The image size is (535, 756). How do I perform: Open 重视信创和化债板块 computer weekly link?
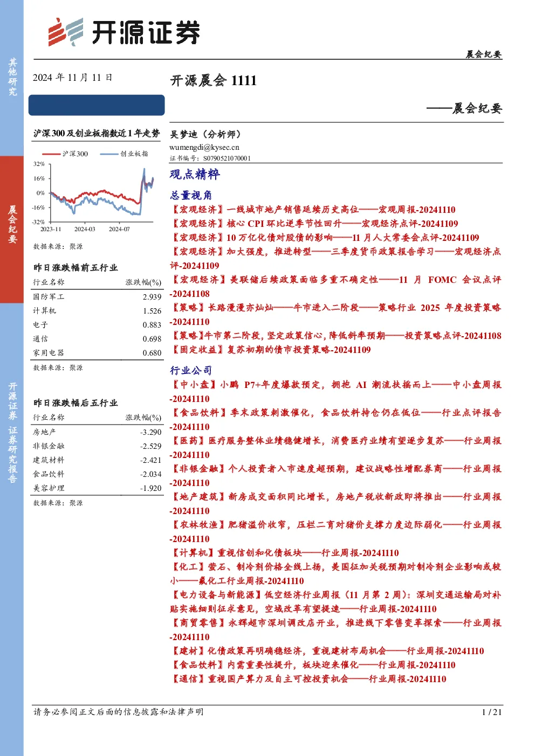(x=284, y=553)
